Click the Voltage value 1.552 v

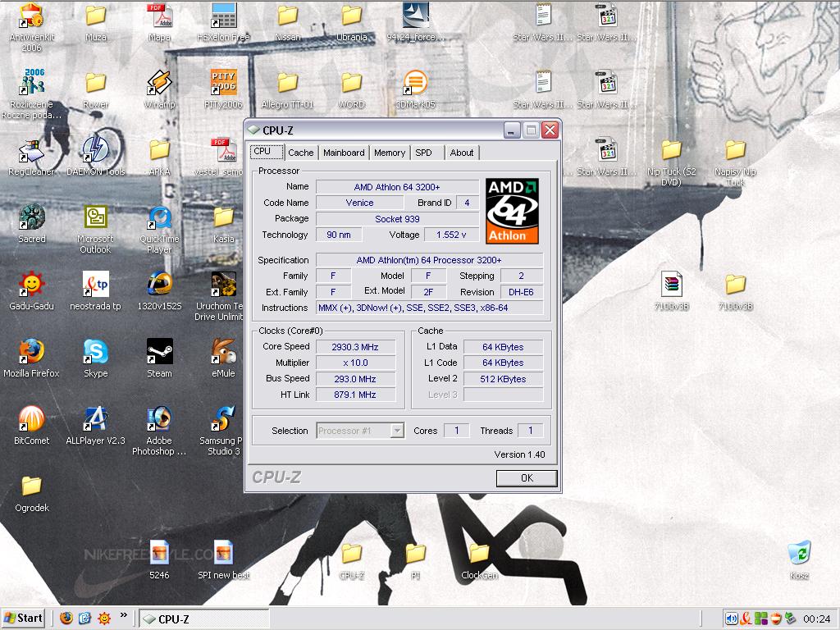[451, 235]
